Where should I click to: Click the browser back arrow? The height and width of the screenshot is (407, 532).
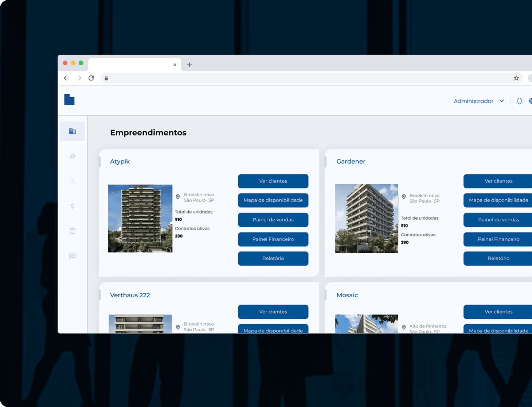[66, 78]
